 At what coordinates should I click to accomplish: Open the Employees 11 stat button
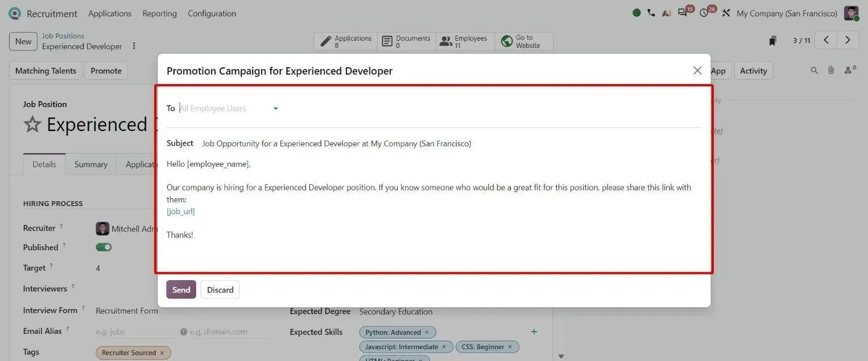(465, 41)
